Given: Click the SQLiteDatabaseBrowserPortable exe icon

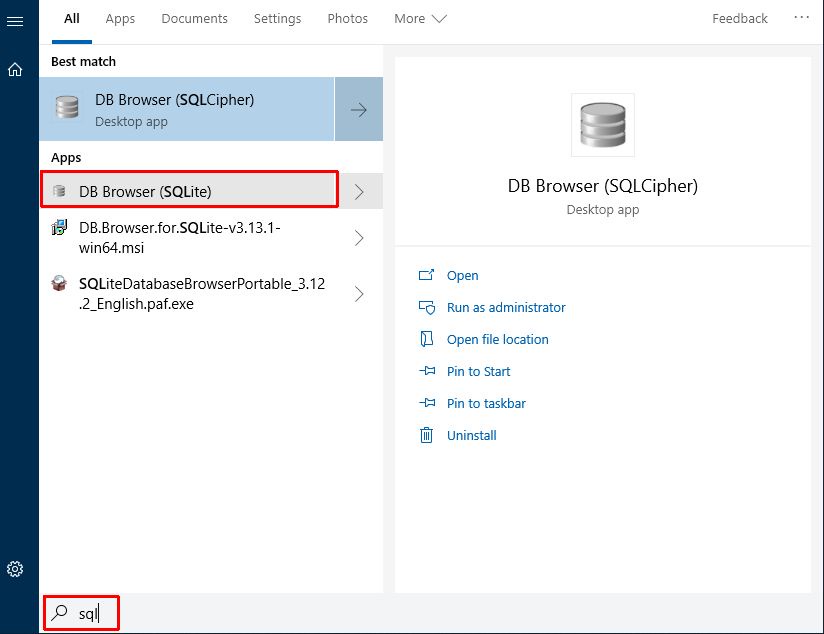Looking at the screenshot, I should [59, 283].
